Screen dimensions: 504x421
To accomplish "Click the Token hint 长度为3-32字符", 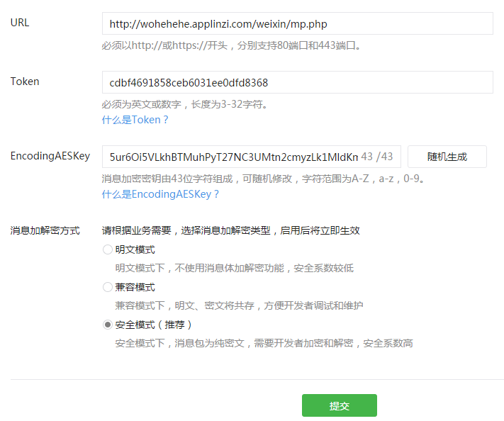I will coord(185,104).
